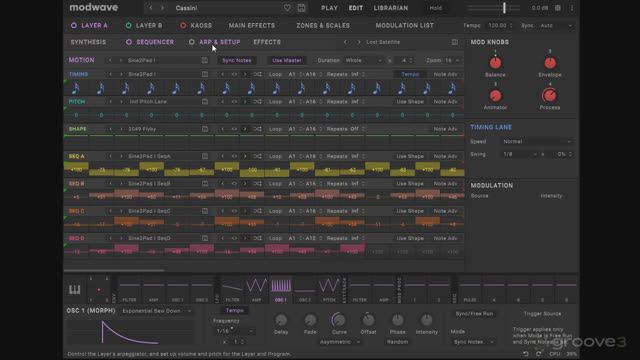Toggle Tempo in the Timing lane
Screen dimensions: 640x360
tap(410, 74)
